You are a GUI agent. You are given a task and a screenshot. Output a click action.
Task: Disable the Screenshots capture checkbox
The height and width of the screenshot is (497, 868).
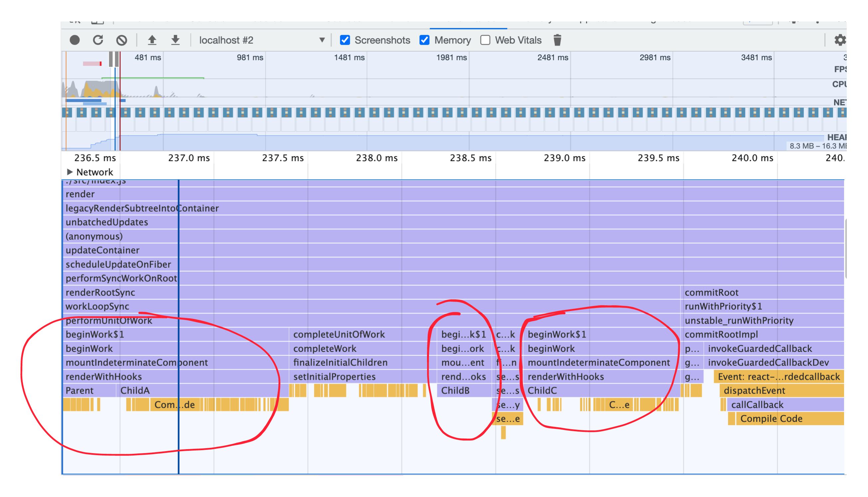pos(345,40)
